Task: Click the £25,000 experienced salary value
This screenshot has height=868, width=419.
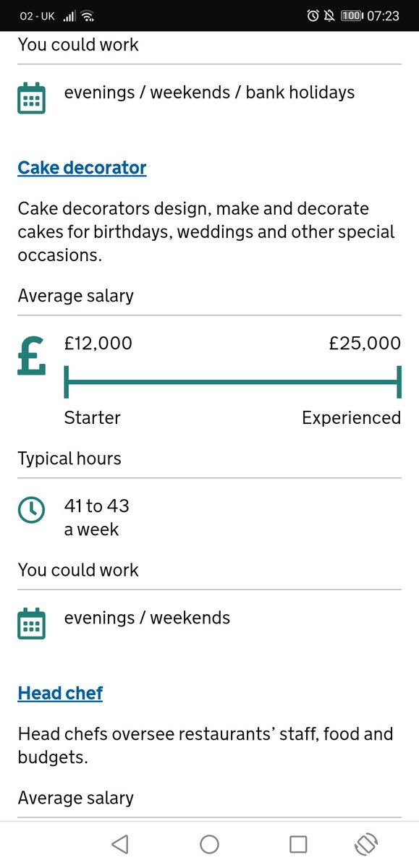Action: click(365, 342)
